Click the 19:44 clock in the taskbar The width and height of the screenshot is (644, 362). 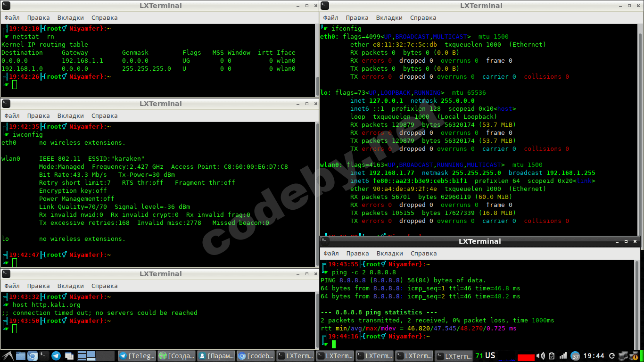click(x=594, y=356)
